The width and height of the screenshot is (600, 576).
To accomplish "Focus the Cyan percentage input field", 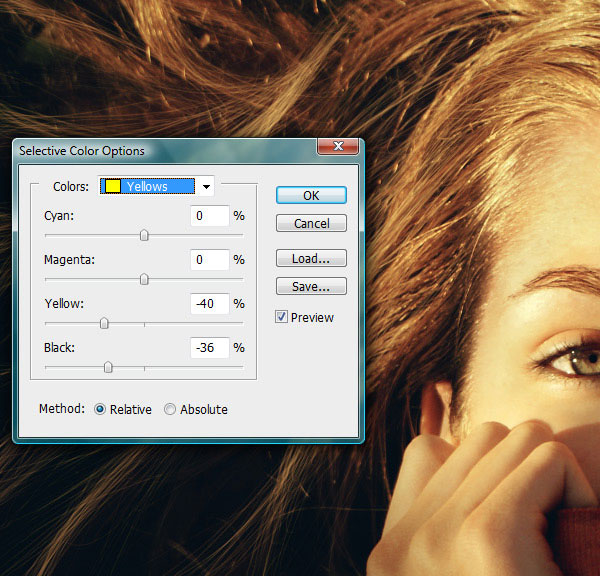I will 210,215.
